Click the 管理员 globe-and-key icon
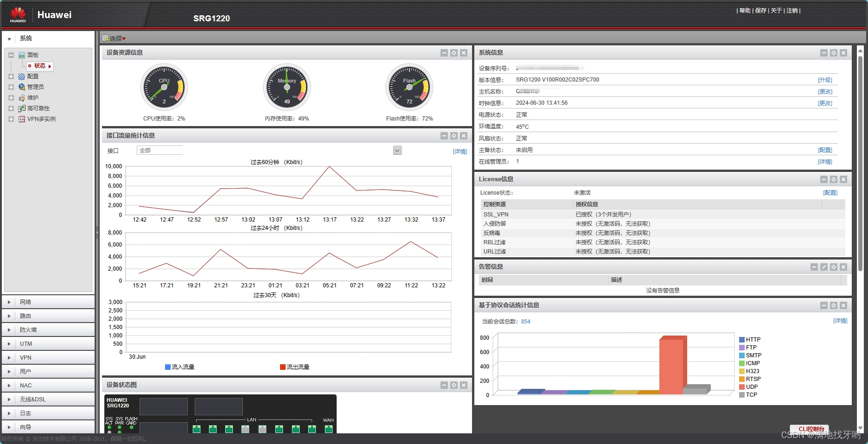This screenshot has height=444, width=868. click(21, 87)
